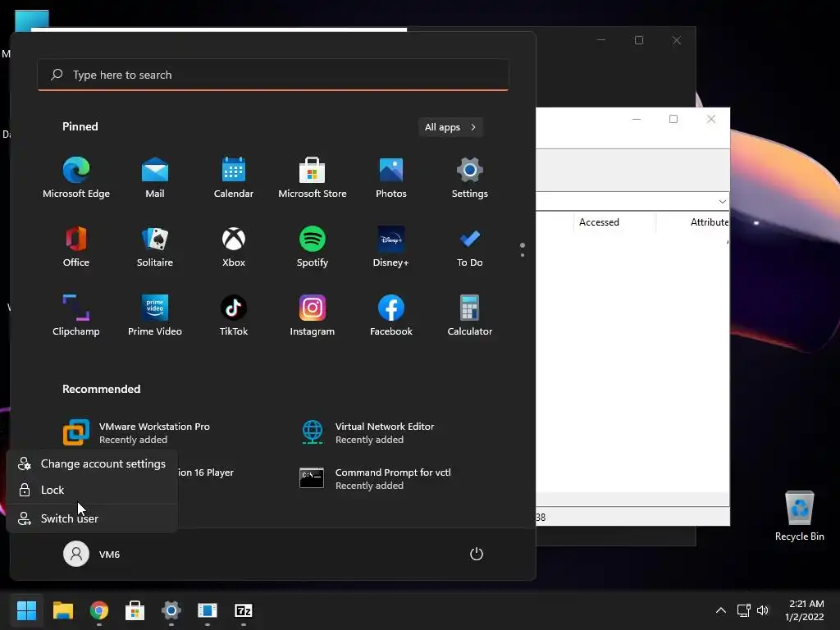The image size is (840, 630).
Task: Click the power button icon
Action: coord(477,554)
